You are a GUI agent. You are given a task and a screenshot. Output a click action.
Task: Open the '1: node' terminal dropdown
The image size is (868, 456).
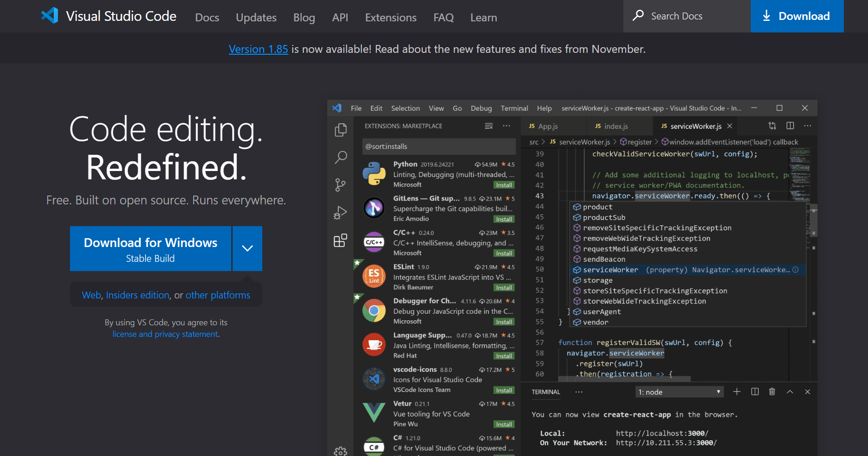click(678, 392)
